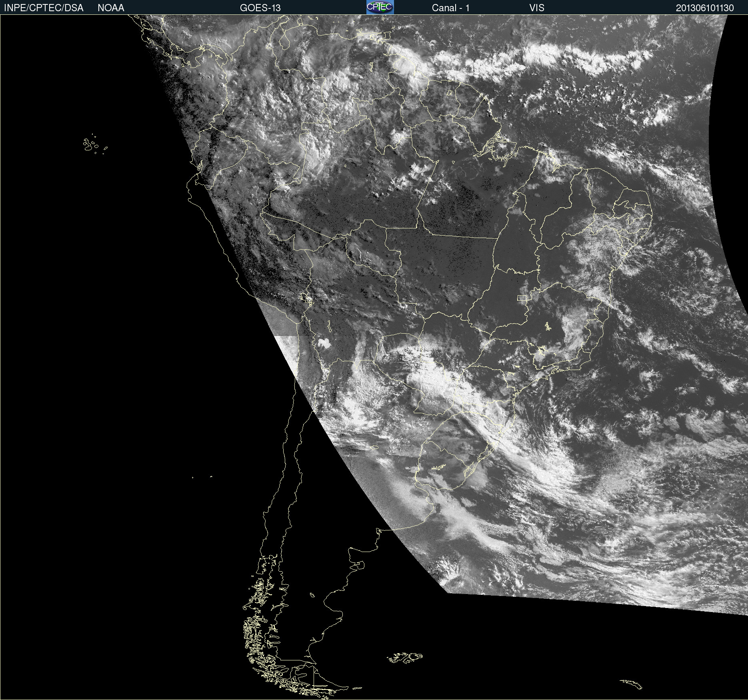Image resolution: width=748 pixels, height=700 pixels.
Task: Click the Distrito Federal rectangle in Brazil
Action: (522, 298)
